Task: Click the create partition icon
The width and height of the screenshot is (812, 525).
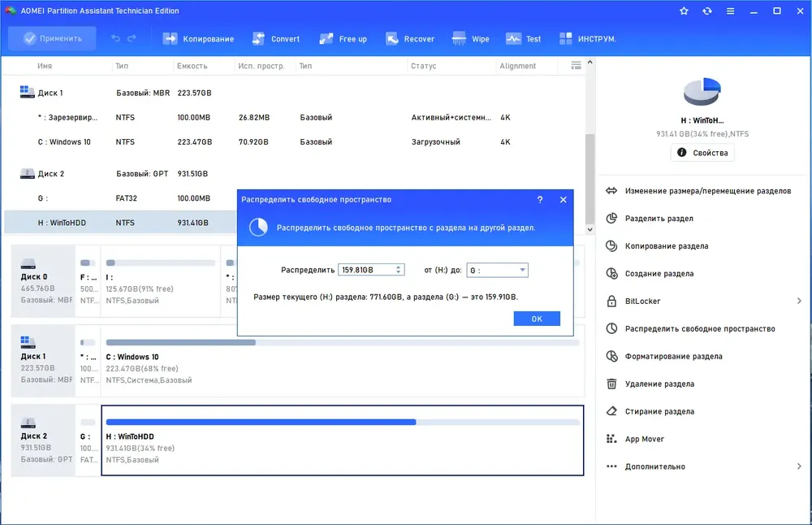Action: [611, 273]
